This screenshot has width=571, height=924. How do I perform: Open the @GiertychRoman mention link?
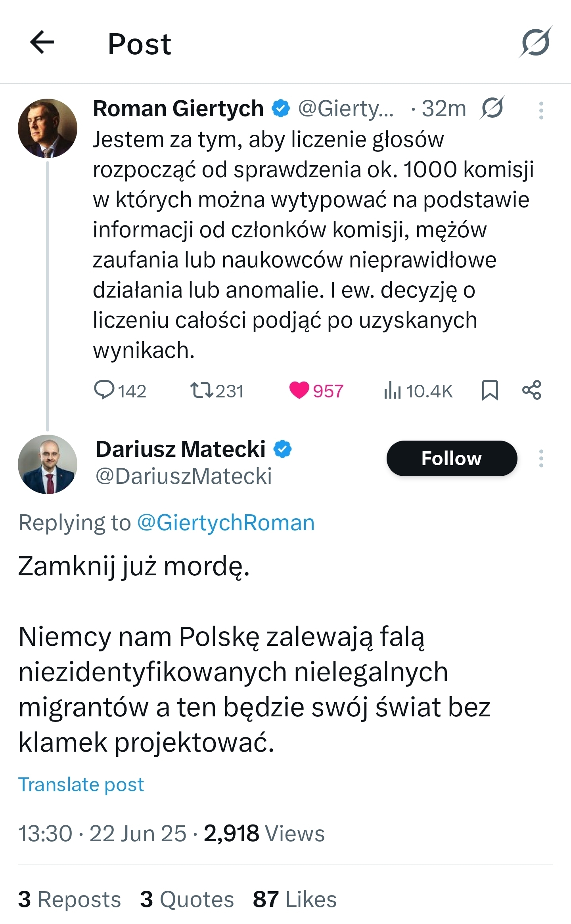(226, 523)
